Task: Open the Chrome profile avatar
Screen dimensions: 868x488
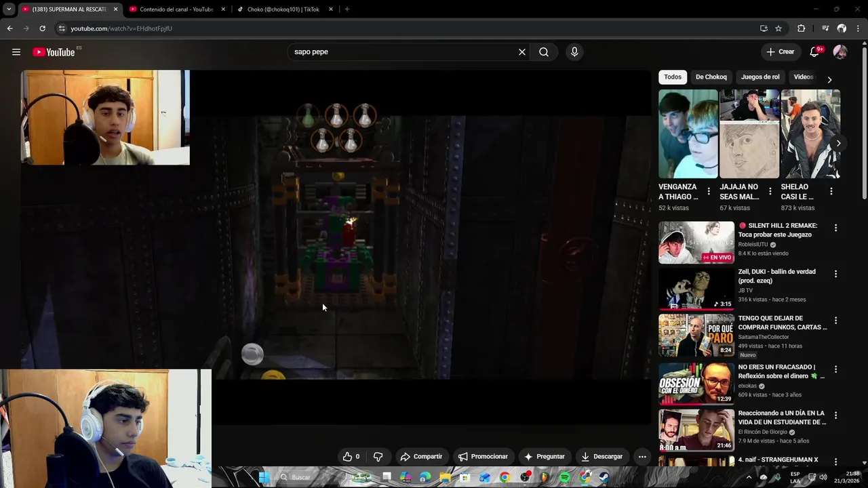Action: tap(842, 28)
